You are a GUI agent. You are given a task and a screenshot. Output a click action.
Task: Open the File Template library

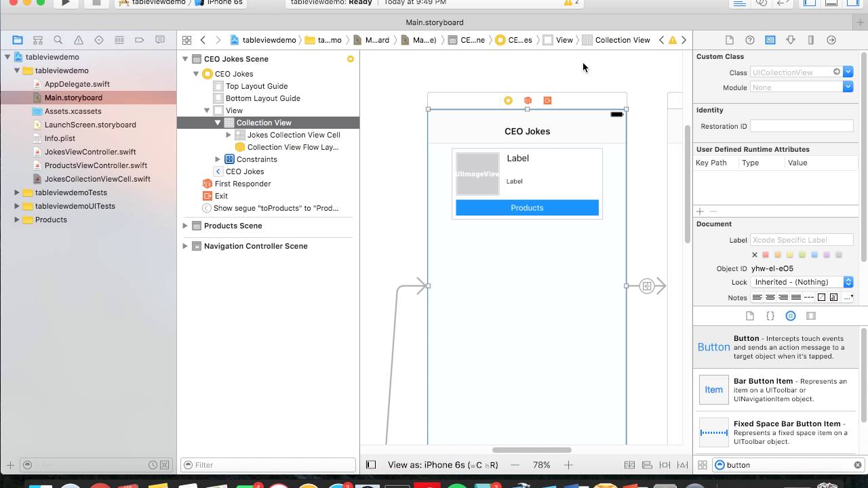pos(750,316)
